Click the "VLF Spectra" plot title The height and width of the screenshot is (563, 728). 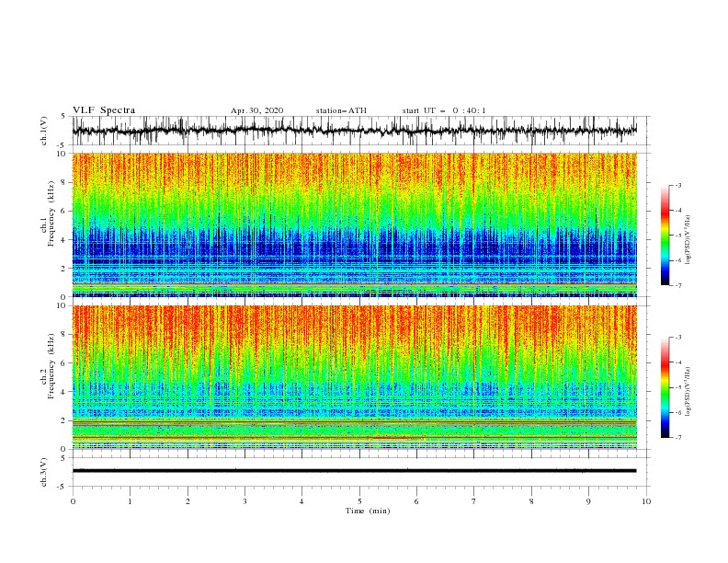pos(104,110)
